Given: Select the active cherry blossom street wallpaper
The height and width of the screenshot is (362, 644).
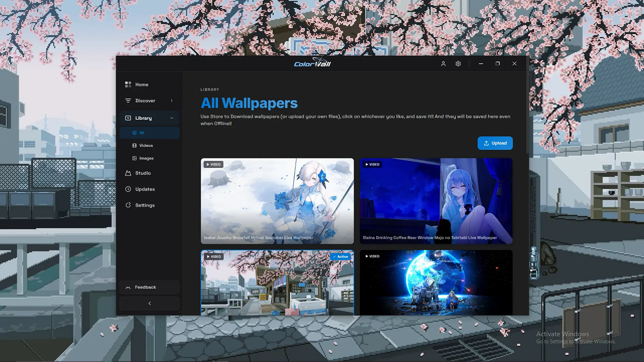Looking at the screenshot, I should click(277, 283).
